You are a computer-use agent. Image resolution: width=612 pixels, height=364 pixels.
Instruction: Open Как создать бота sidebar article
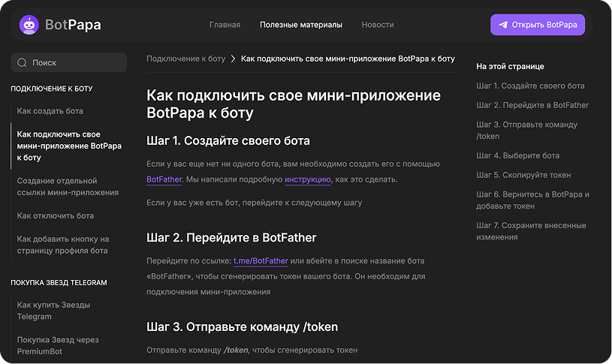point(50,111)
